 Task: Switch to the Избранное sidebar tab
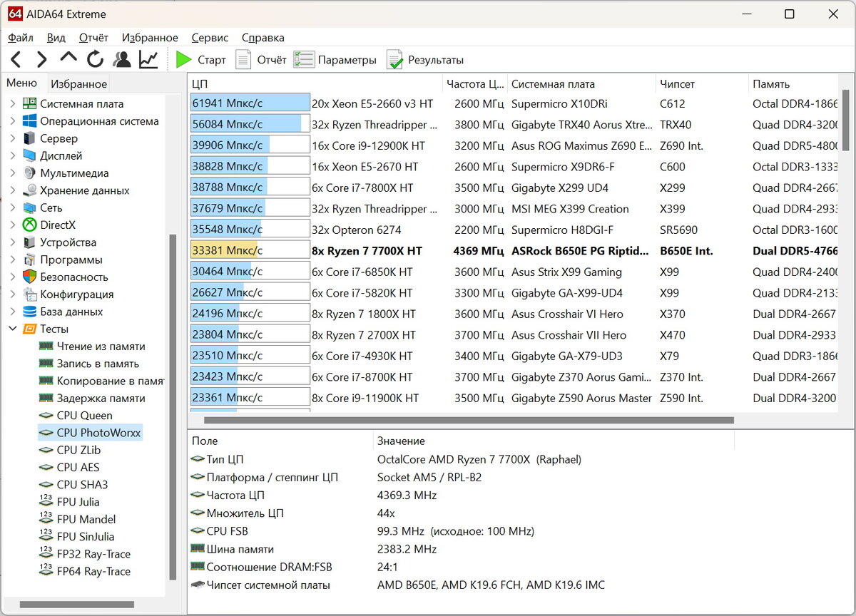pyautogui.click(x=78, y=84)
